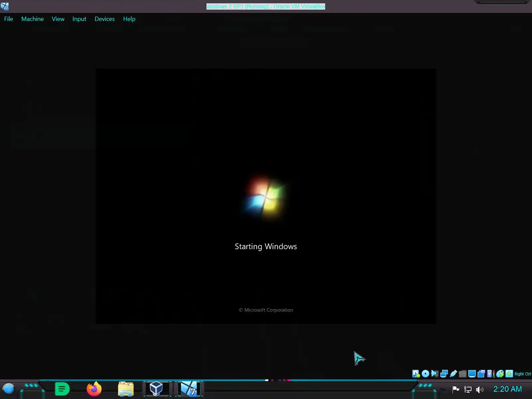
Task: Click the 2:20 AM taskbar clock
Action: pyautogui.click(x=507, y=389)
